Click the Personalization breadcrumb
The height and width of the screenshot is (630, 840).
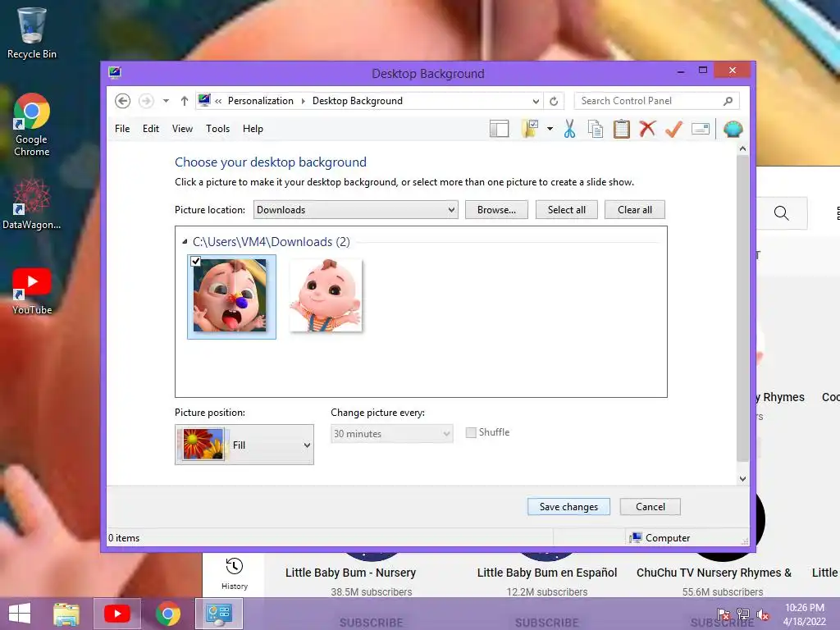tap(261, 101)
